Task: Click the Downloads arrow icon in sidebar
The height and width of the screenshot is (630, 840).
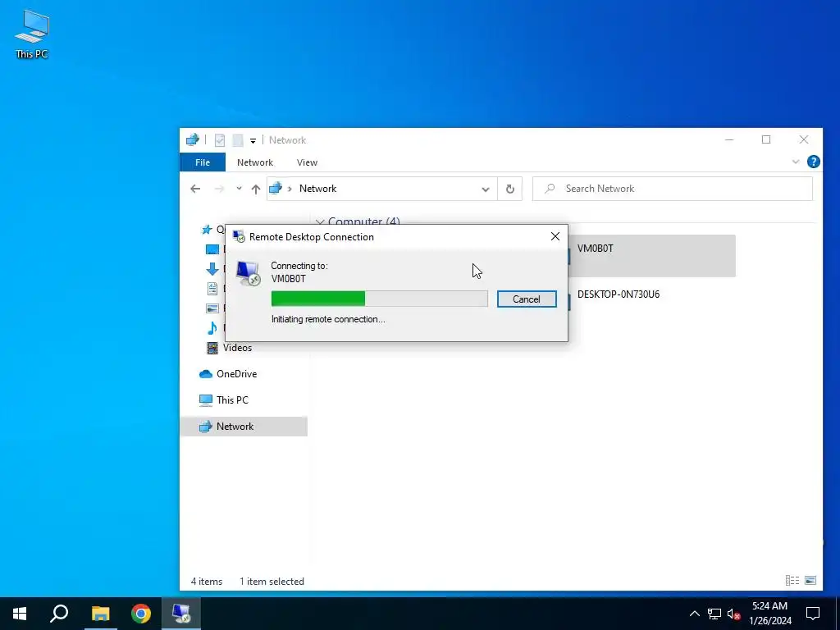Action: pos(212,269)
